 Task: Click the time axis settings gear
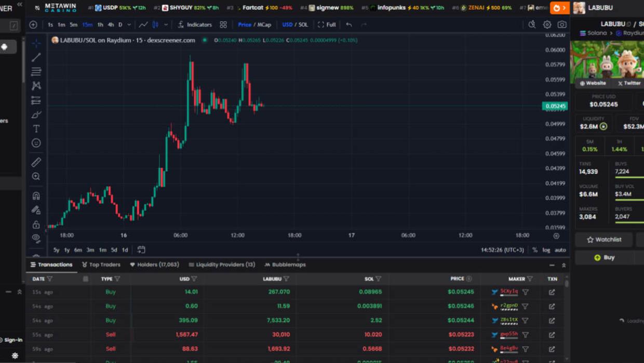click(556, 236)
